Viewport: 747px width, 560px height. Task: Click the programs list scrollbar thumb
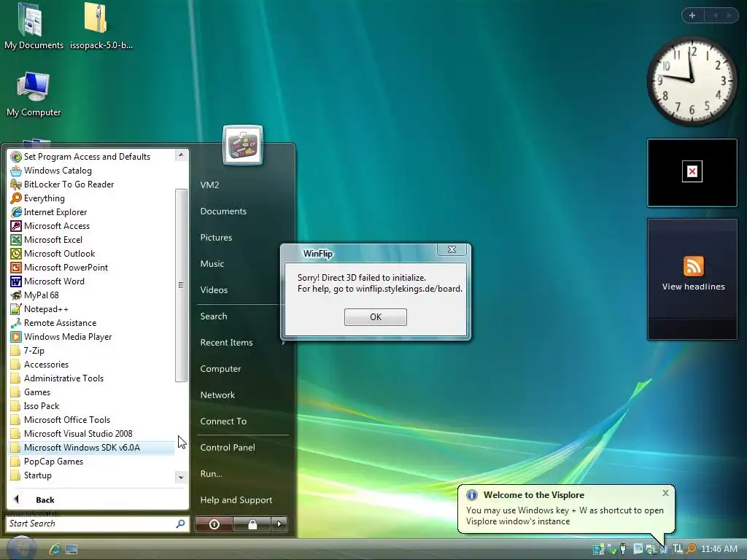pos(181,285)
